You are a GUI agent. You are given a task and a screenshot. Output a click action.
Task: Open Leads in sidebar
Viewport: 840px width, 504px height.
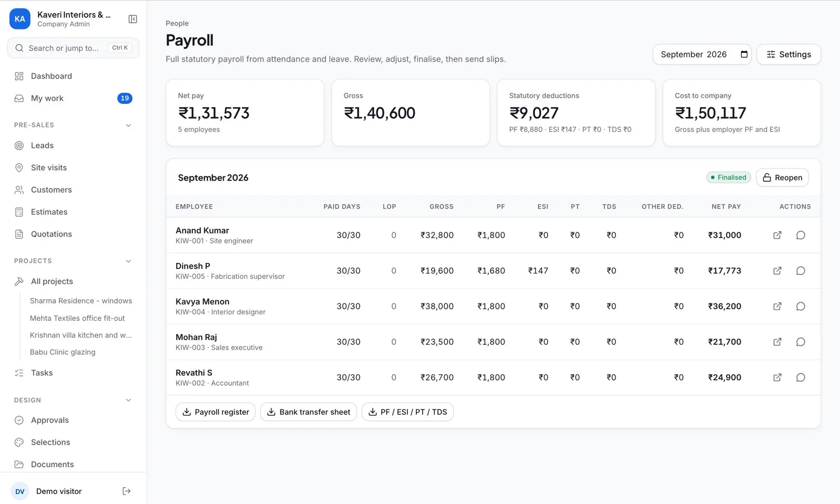73,145
